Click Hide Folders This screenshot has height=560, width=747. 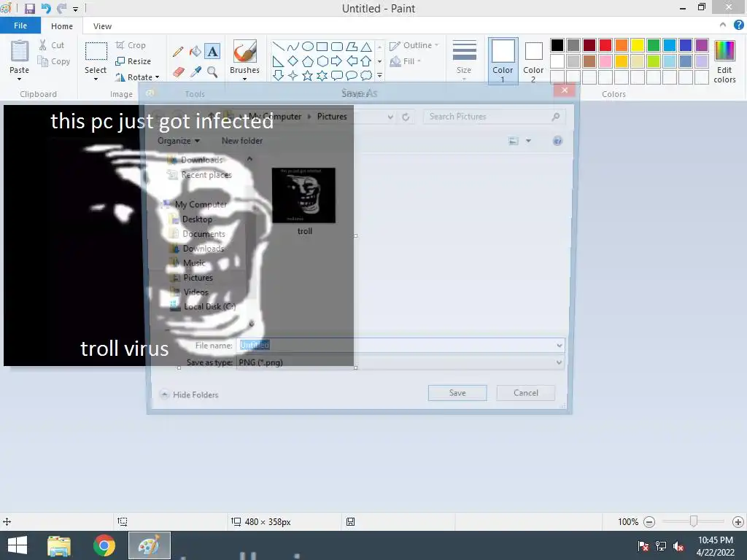coord(190,394)
